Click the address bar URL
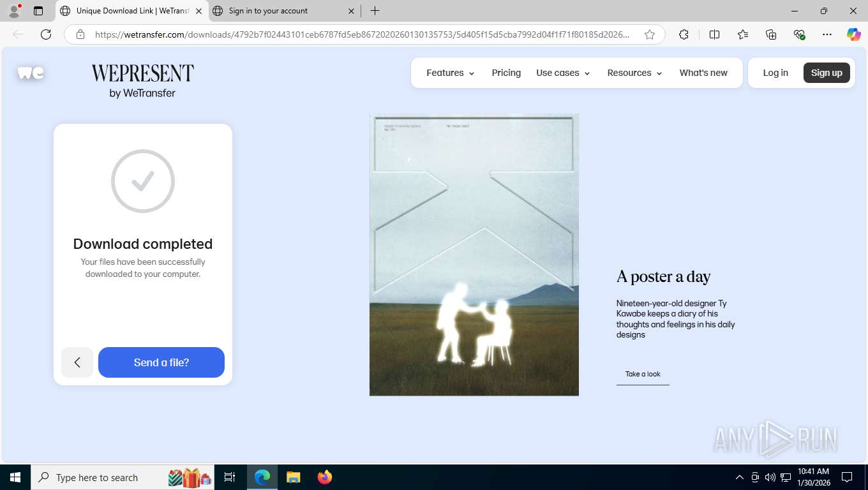The height and width of the screenshot is (490, 868). [362, 34]
